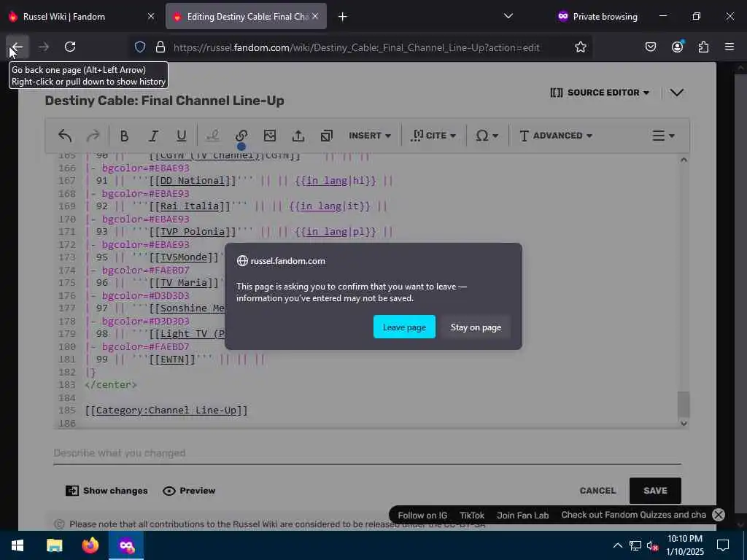Click the muted volume tray icon

(x=651, y=545)
